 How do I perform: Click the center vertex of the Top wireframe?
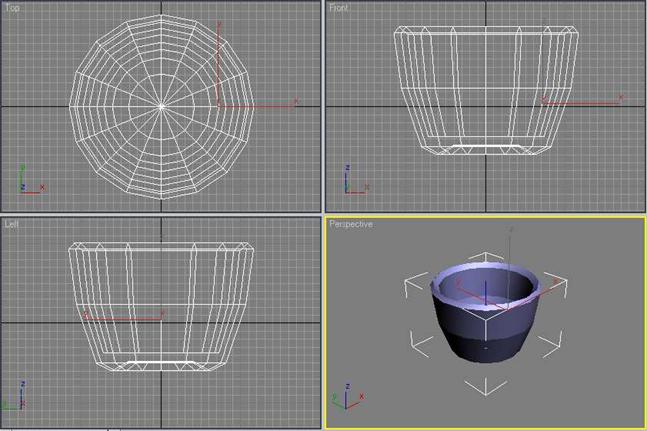[x=162, y=103]
